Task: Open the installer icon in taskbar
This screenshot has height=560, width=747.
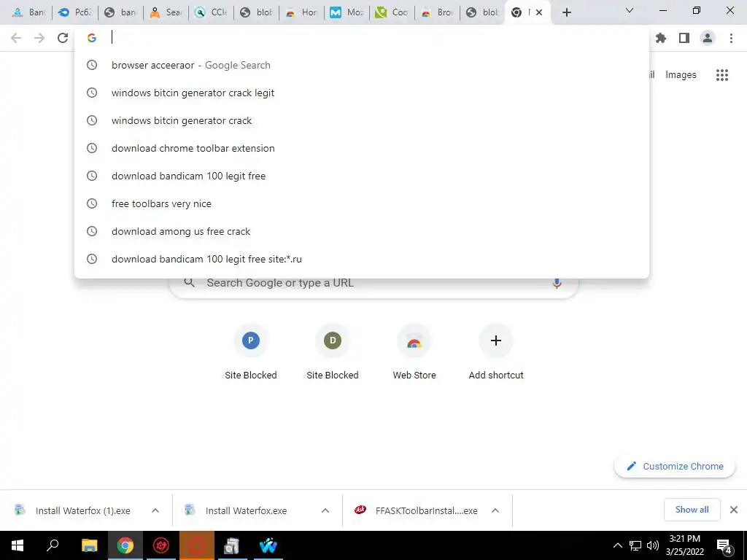Action: pos(232,545)
